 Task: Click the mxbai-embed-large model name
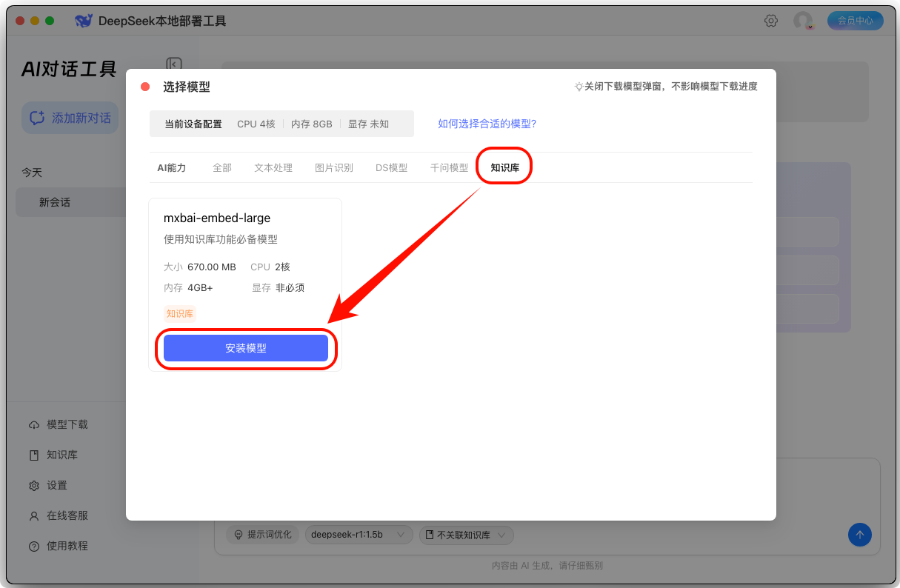(x=217, y=218)
